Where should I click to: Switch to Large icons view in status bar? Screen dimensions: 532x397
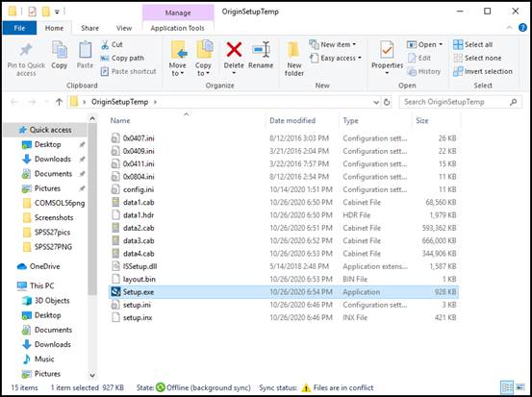point(520,387)
